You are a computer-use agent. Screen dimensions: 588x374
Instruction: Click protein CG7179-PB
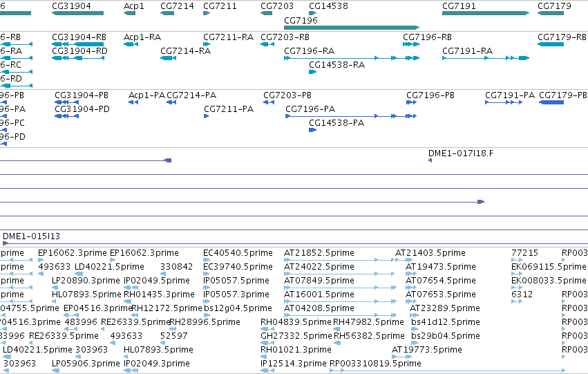[x=563, y=95]
